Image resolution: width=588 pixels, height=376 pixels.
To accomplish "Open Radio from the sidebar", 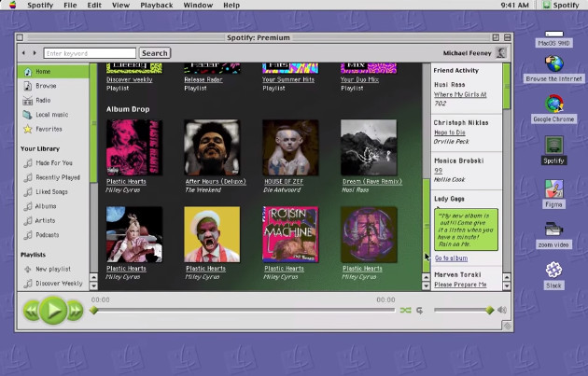I will [43, 100].
